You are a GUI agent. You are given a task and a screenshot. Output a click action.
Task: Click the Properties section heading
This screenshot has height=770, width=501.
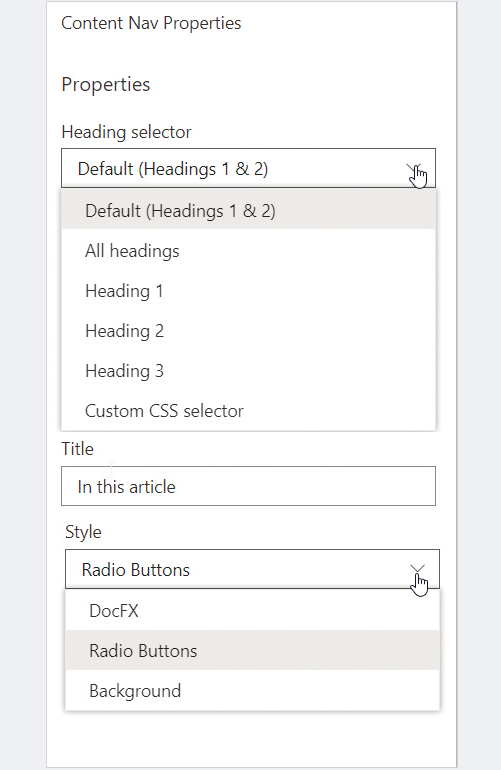point(106,84)
